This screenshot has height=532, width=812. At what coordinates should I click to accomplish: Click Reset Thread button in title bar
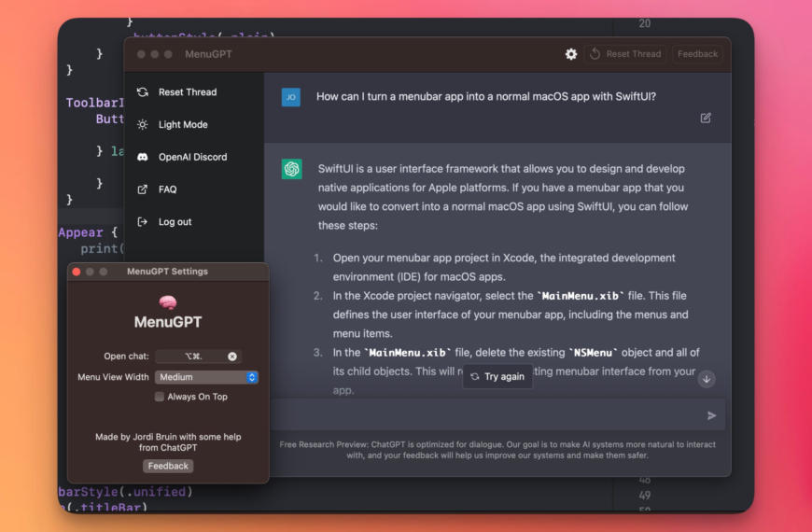[625, 54]
